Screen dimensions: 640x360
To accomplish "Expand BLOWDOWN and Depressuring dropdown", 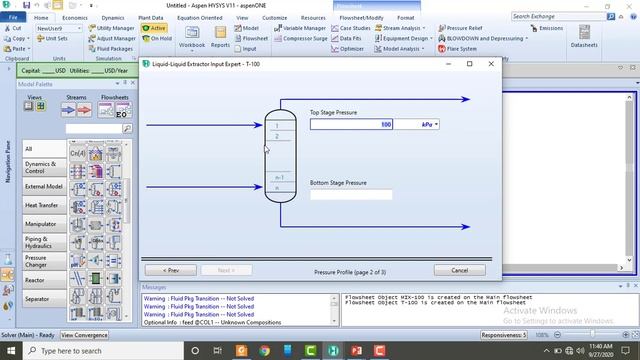I will click(527, 38).
